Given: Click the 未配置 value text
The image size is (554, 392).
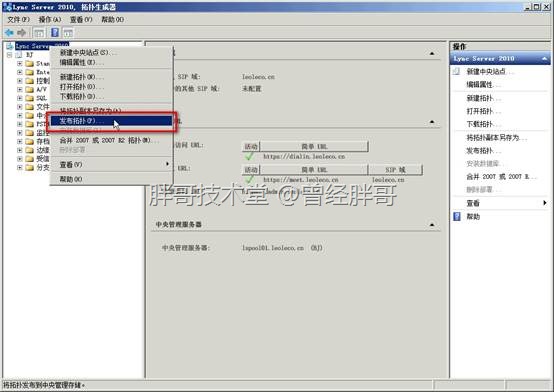Looking at the screenshot, I should (252, 89).
